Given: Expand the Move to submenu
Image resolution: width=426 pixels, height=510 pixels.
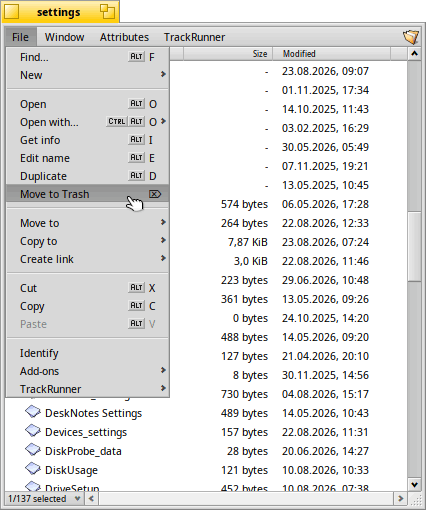Looking at the screenshot, I should tap(88, 223).
